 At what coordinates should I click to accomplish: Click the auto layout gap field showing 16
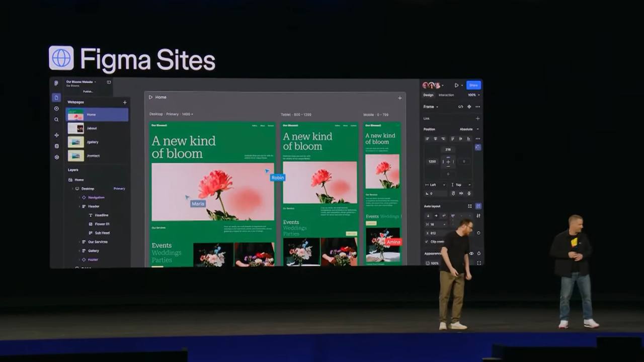point(436,225)
